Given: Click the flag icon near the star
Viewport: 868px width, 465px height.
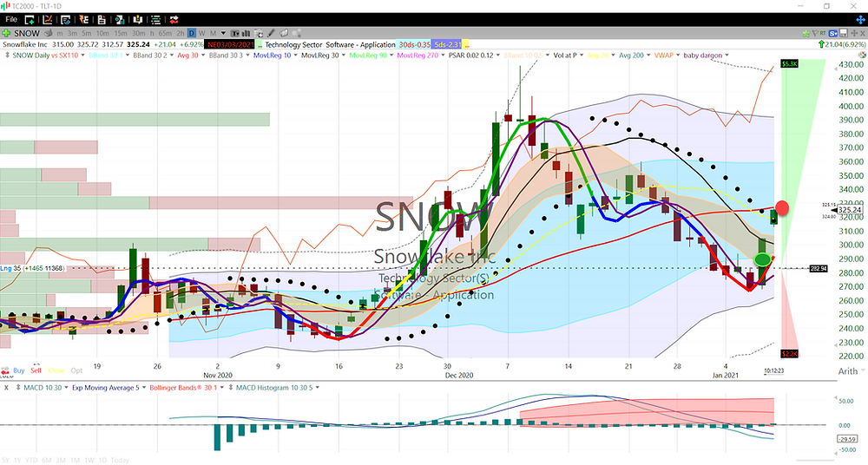Looking at the screenshot, I should click(x=815, y=33).
